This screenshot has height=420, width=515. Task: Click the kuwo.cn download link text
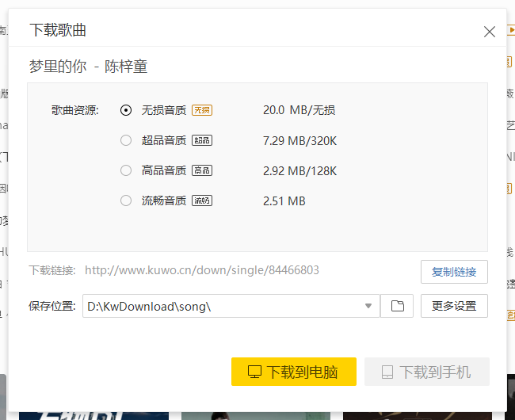[x=202, y=270]
